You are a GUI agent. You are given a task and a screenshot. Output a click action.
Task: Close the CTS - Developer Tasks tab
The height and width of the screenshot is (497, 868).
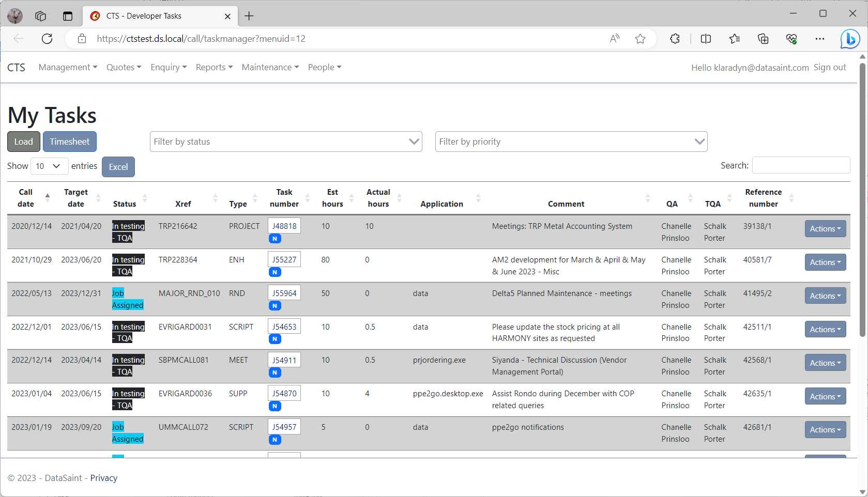tap(227, 16)
